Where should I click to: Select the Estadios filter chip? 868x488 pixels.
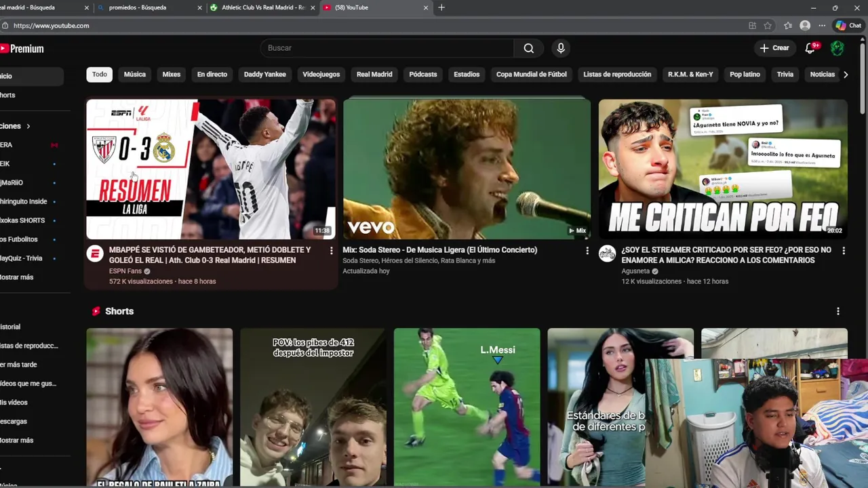(467, 75)
